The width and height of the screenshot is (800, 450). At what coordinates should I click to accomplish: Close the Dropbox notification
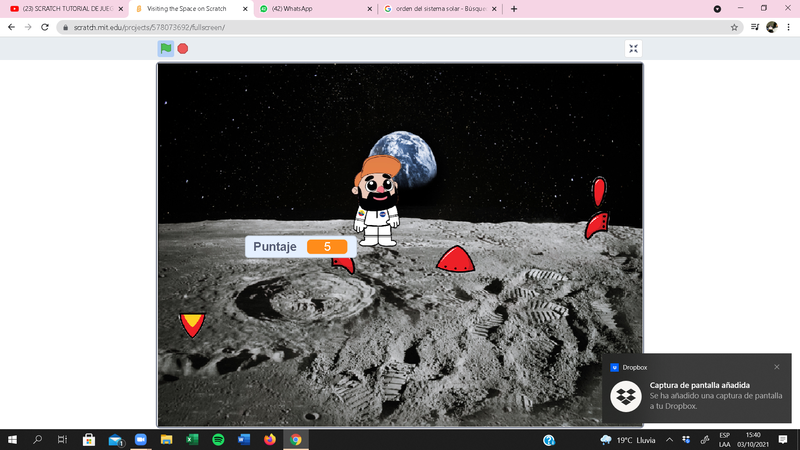pos(776,367)
